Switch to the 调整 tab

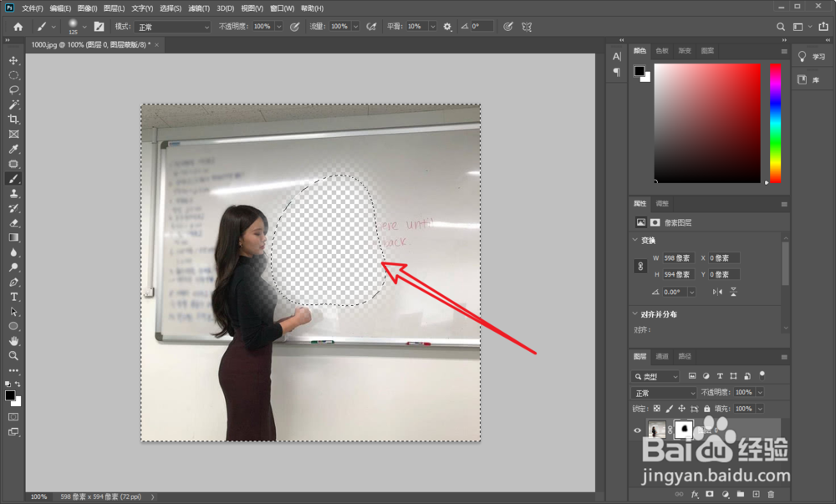pyautogui.click(x=661, y=203)
